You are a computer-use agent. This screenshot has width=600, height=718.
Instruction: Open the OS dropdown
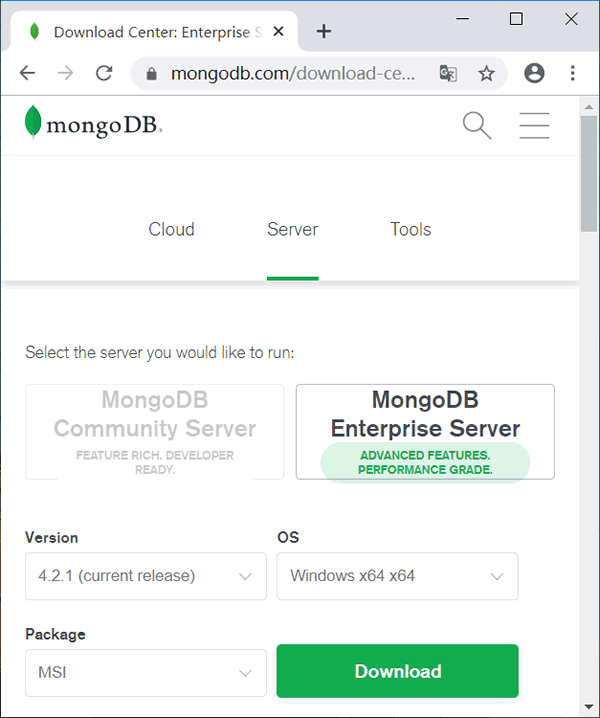[x=398, y=576]
